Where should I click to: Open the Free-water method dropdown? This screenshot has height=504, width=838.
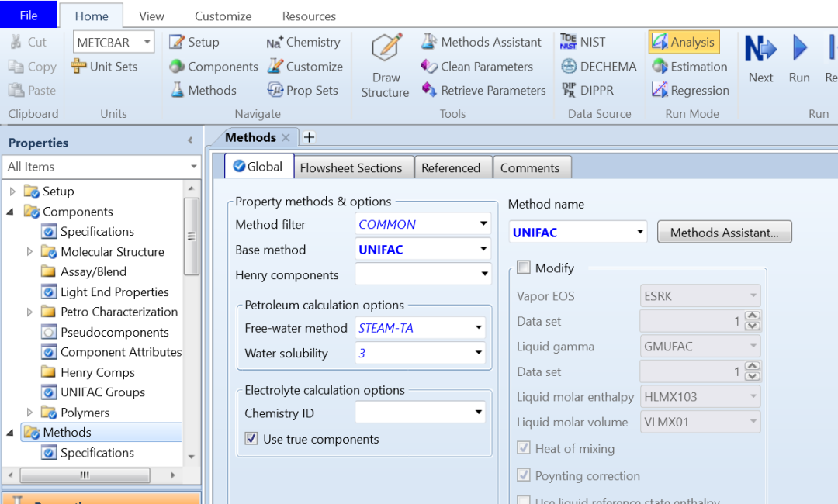[478, 328]
